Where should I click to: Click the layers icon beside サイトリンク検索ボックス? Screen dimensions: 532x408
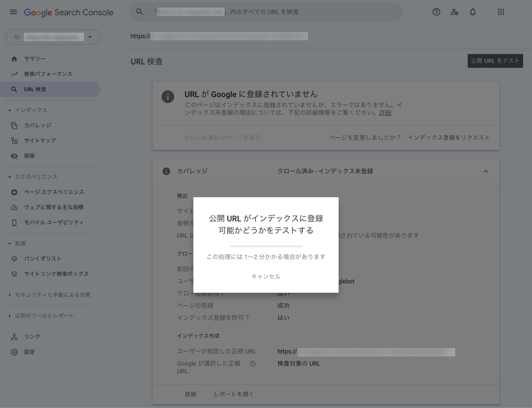(x=14, y=274)
